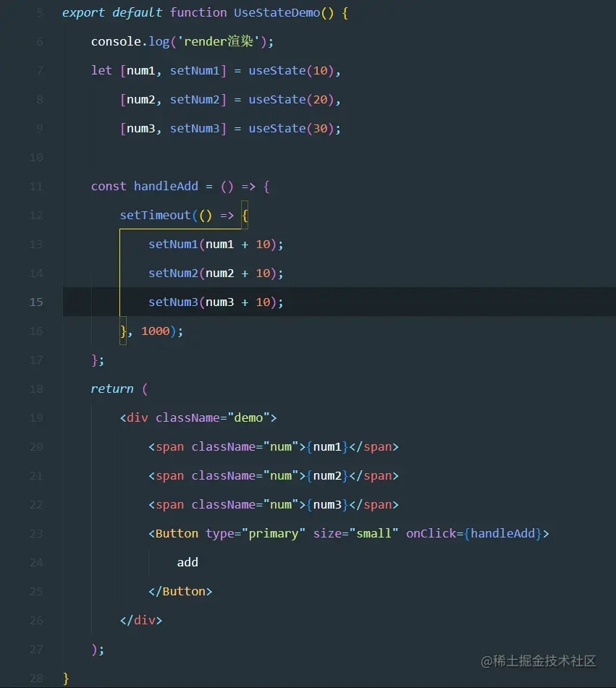Place cursor on useState(20) call
This screenshot has height=688, width=616.
coord(291,100)
